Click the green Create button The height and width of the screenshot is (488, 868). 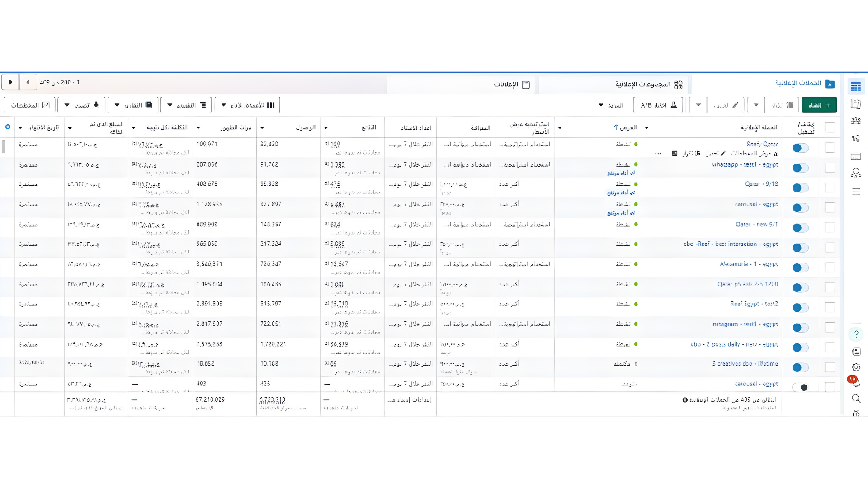click(x=819, y=105)
